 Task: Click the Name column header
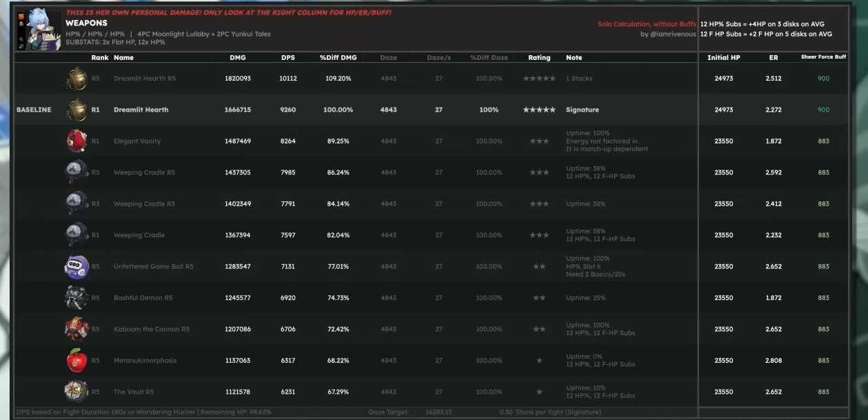click(x=123, y=58)
